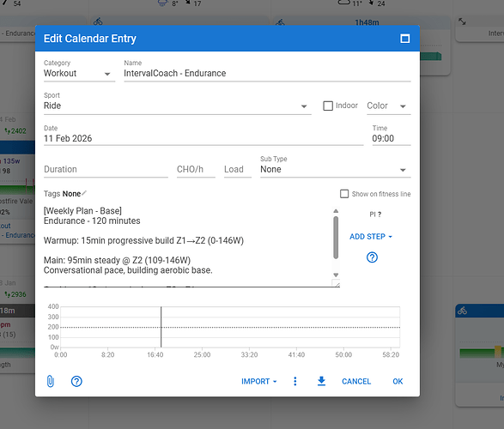
Task: Toggle Show on fitness line checkbox
Action: tap(344, 194)
